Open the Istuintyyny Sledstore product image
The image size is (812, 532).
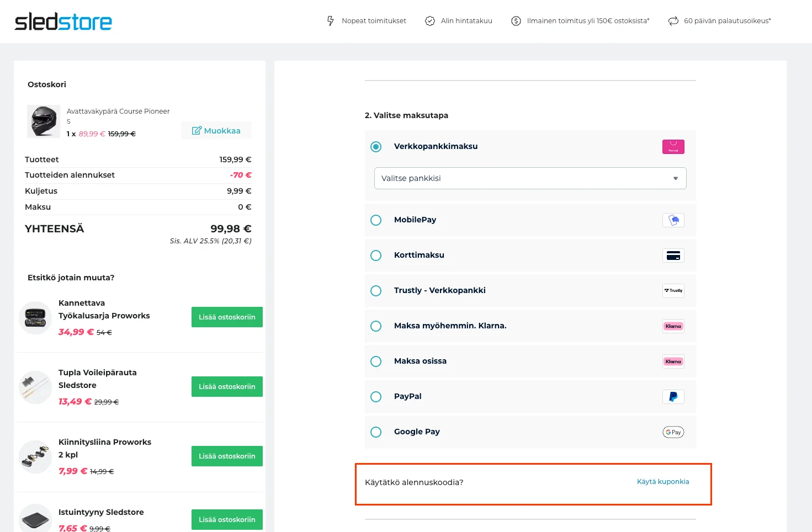pyautogui.click(x=35, y=519)
